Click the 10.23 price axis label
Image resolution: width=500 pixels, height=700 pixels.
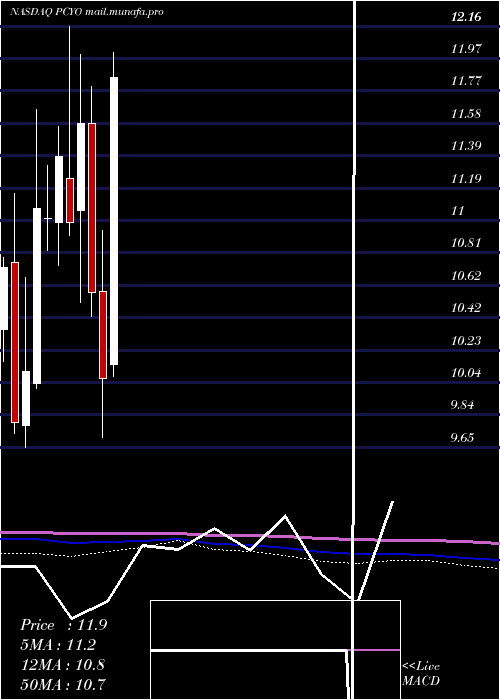(x=466, y=341)
